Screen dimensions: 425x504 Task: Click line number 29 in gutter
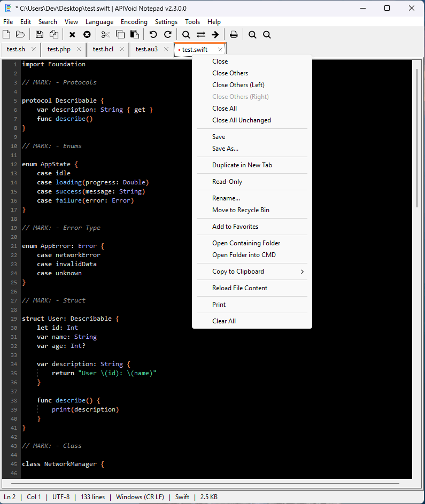[14, 319]
